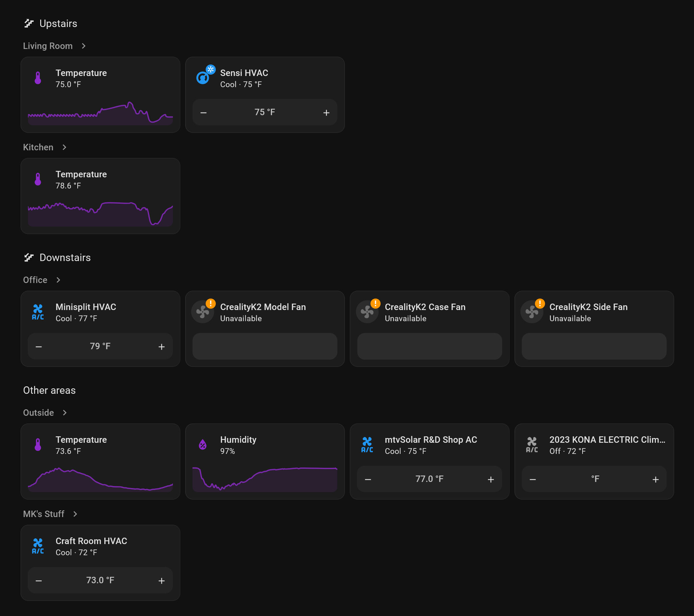Open the Living Room area chevron
Image resolution: width=694 pixels, height=616 pixels.
83,46
